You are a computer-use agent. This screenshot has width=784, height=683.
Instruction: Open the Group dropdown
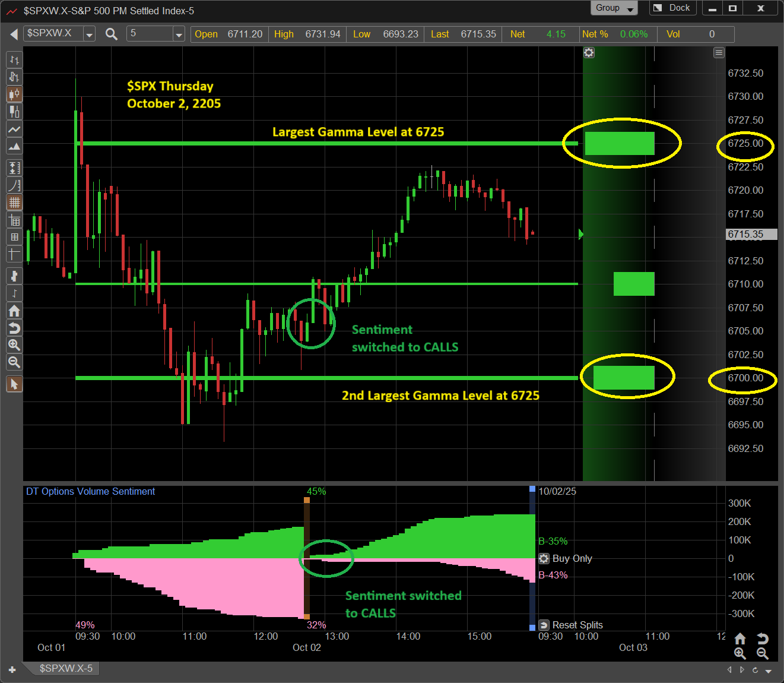click(614, 8)
